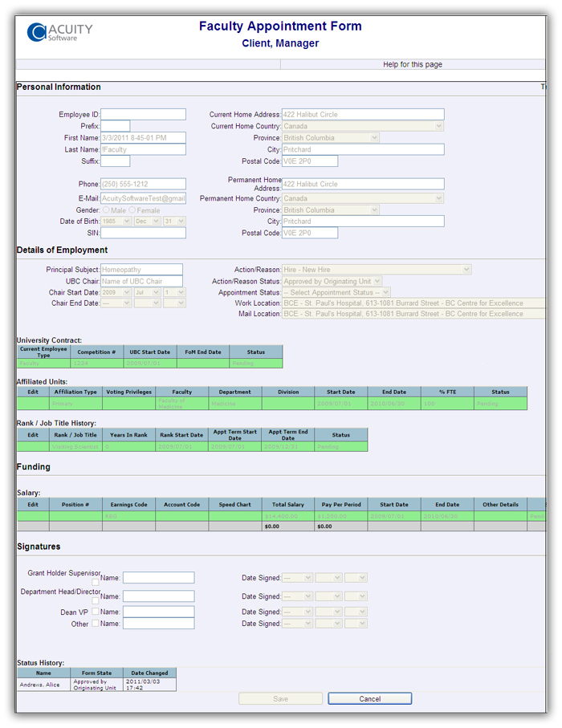Open Action/Reason Status dropdown
The image size is (562, 728).
pyautogui.click(x=332, y=281)
